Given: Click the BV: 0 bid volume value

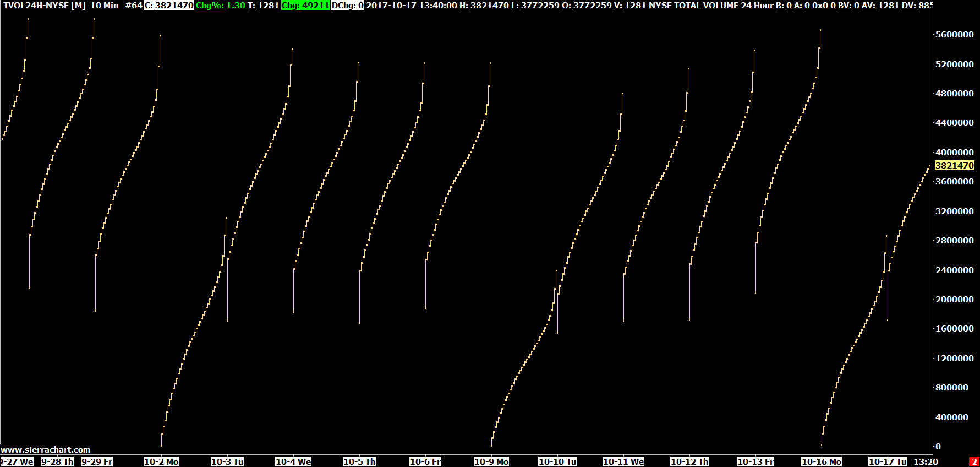Looking at the screenshot, I should 849,6.
